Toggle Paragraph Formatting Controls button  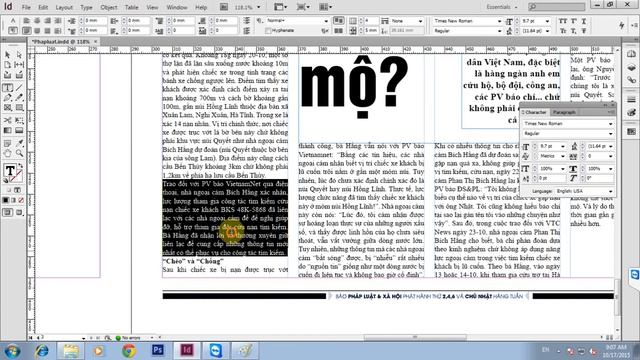(x=13, y=31)
